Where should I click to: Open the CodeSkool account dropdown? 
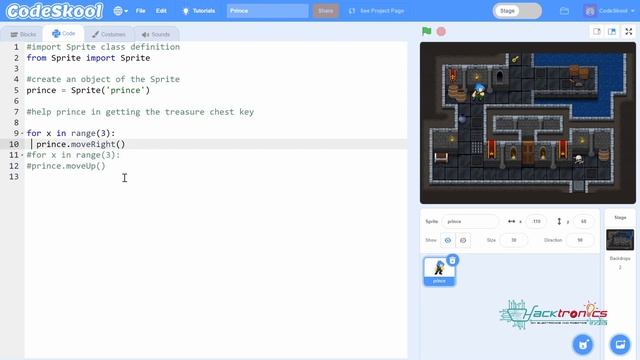pyautogui.click(x=609, y=11)
